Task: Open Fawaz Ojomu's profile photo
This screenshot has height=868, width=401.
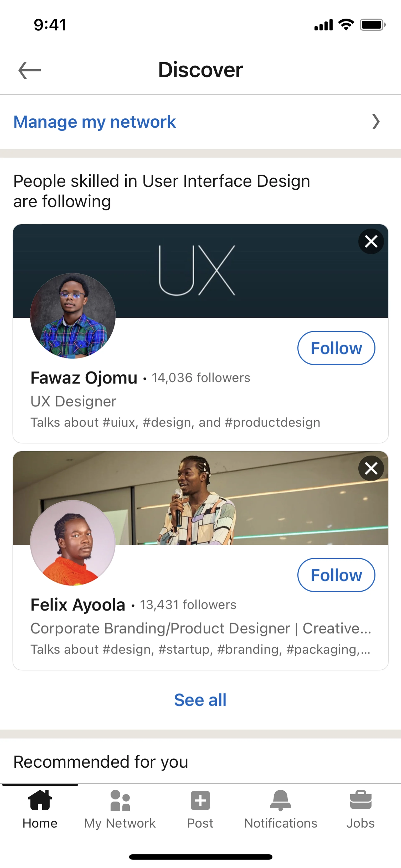Action: click(x=73, y=316)
